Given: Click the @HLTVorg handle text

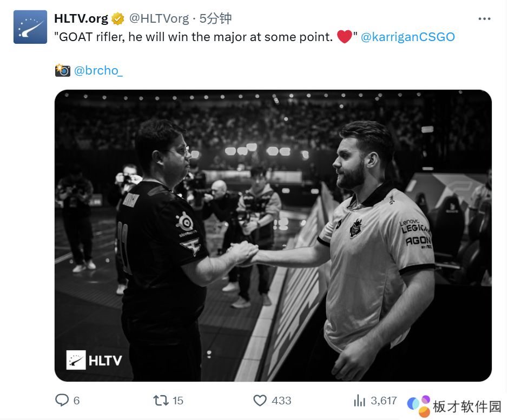Looking at the screenshot, I should (159, 19).
